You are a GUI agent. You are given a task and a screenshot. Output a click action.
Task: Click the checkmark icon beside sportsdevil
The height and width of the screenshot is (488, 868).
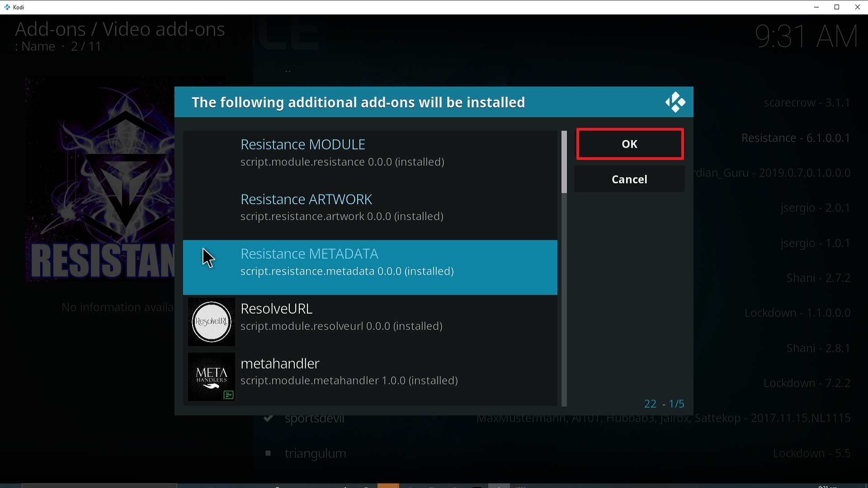[x=268, y=418]
